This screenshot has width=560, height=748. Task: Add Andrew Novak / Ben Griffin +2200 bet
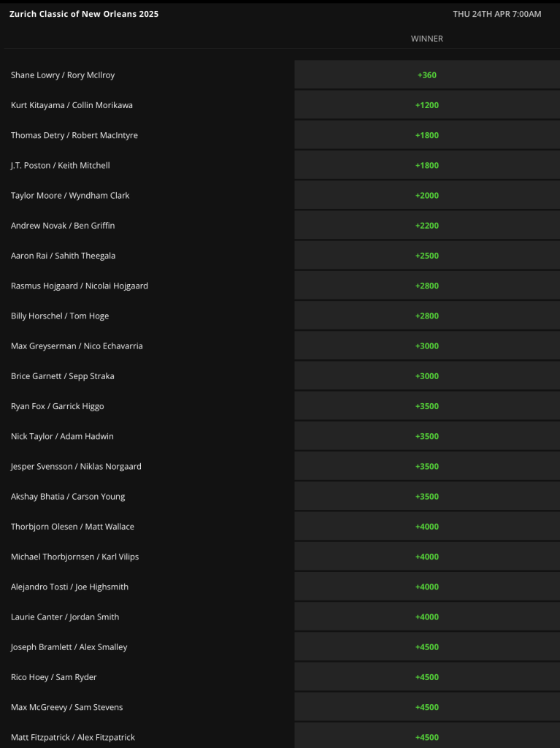click(427, 225)
